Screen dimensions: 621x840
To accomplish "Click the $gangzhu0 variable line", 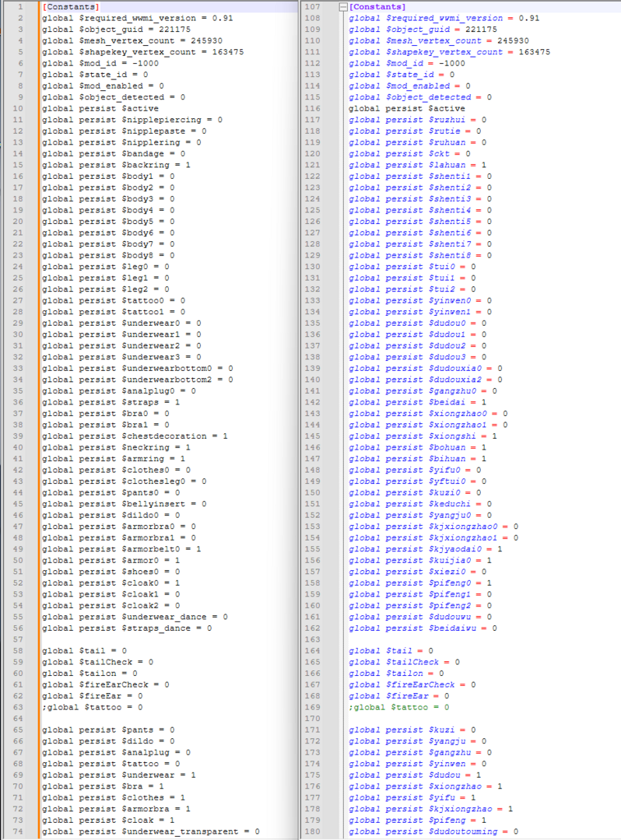I will point(423,391).
